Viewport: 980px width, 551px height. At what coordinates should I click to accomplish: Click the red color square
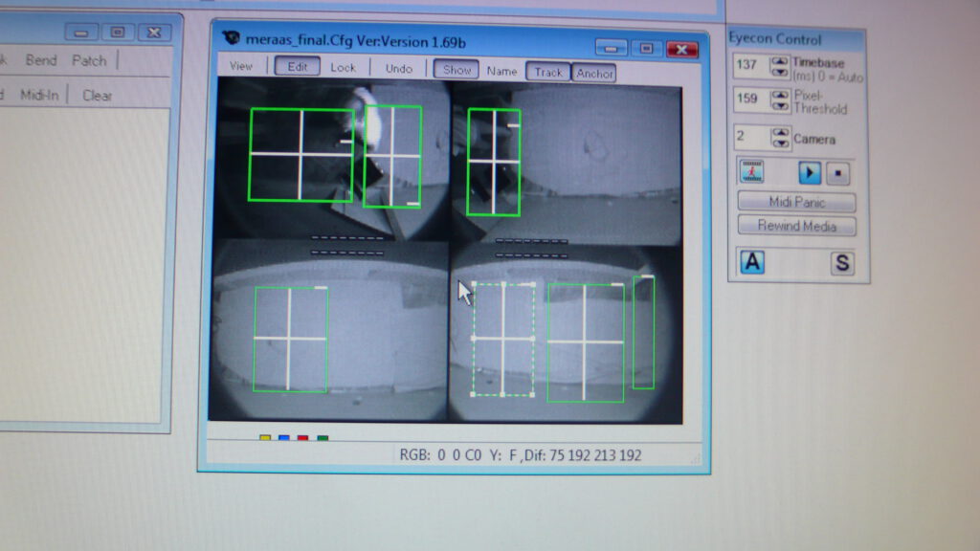coord(303,438)
